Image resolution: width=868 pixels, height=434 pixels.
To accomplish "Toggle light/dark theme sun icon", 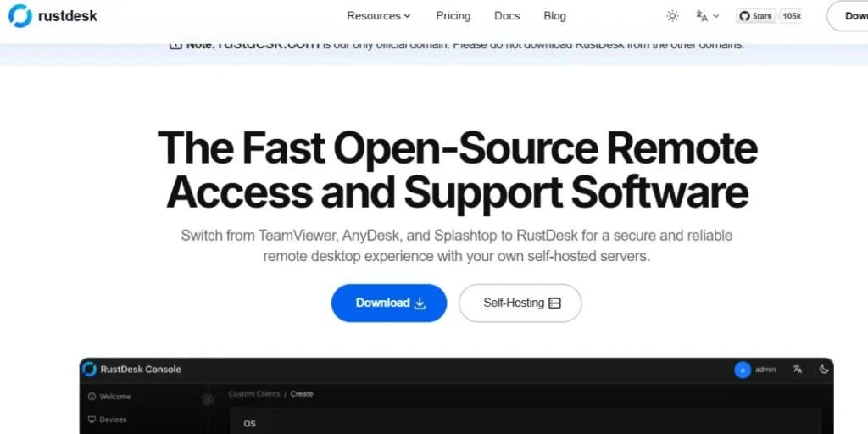I will pos(672,16).
